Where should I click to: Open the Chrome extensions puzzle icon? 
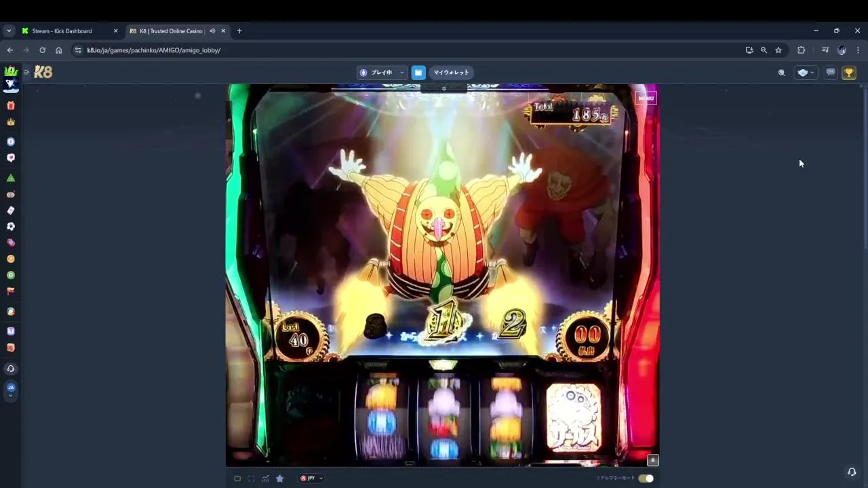point(801,50)
